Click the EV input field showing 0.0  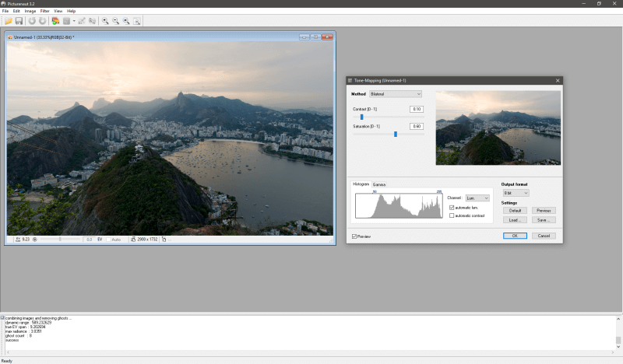click(89, 240)
